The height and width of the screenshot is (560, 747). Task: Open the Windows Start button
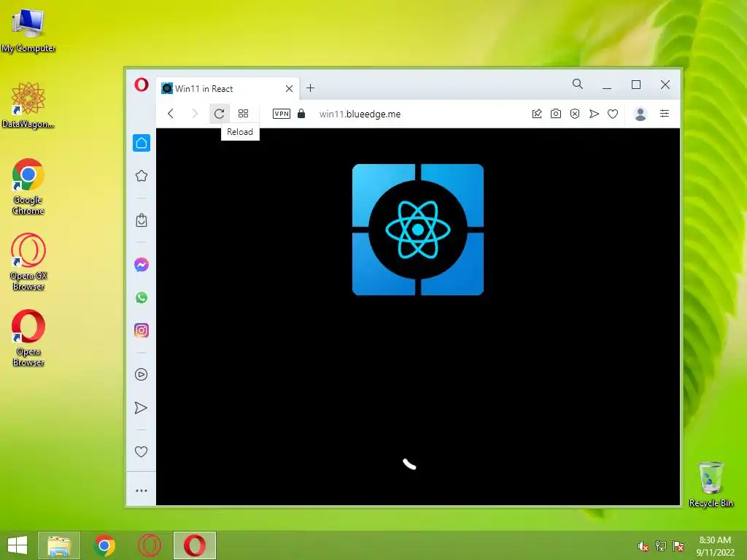pos(18,545)
